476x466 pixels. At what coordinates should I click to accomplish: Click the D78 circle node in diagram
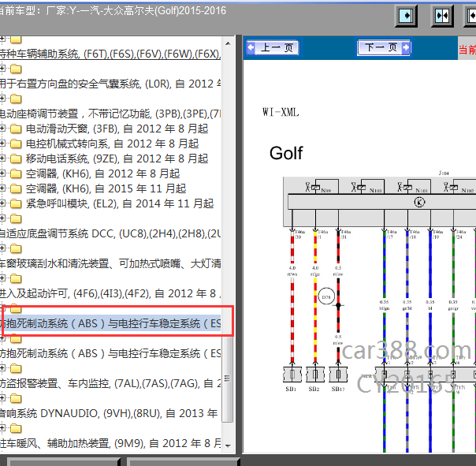coord(326,296)
